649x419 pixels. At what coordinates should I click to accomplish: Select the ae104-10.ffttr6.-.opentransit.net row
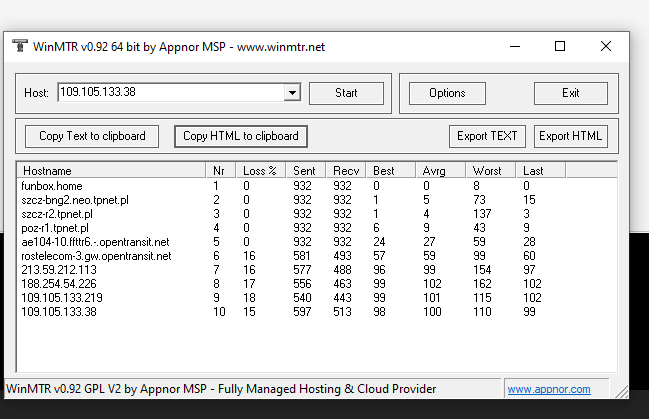coord(317,242)
